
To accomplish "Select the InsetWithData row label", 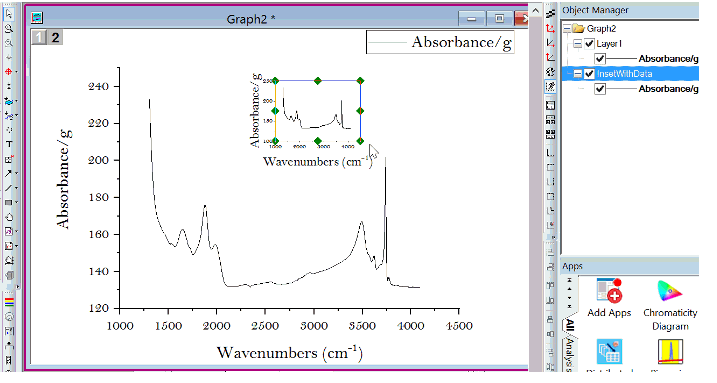I will pos(624,74).
